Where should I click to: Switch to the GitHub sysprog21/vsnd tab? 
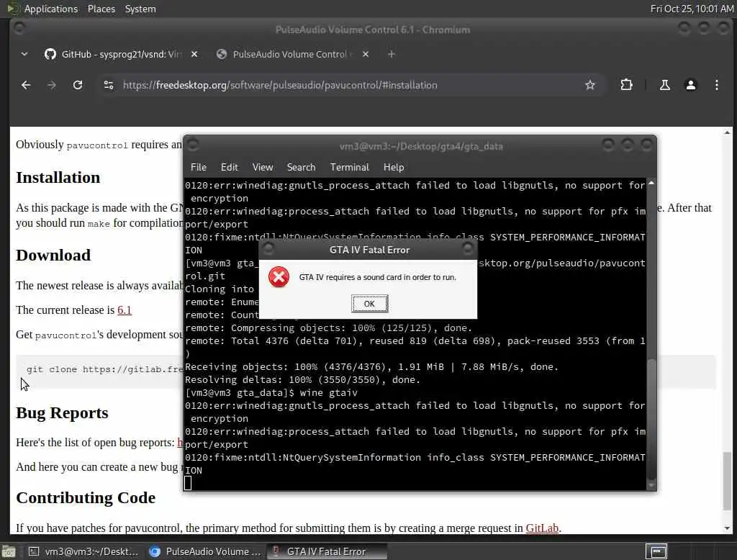click(x=121, y=54)
